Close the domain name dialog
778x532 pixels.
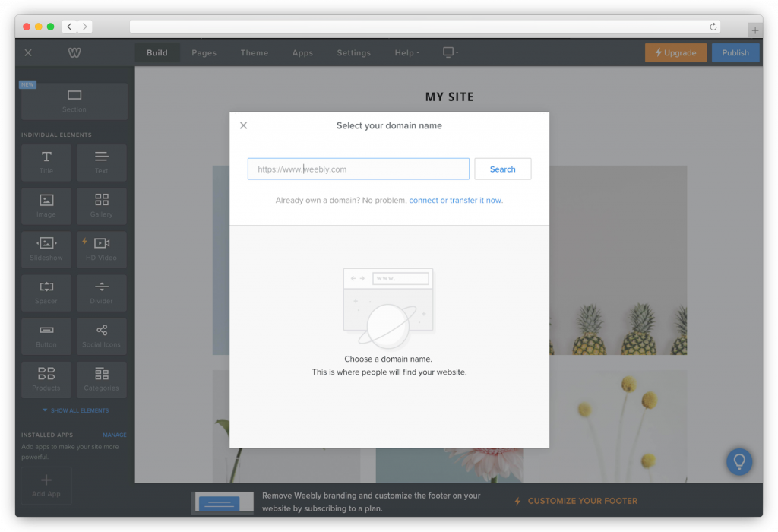[x=243, y=125]
